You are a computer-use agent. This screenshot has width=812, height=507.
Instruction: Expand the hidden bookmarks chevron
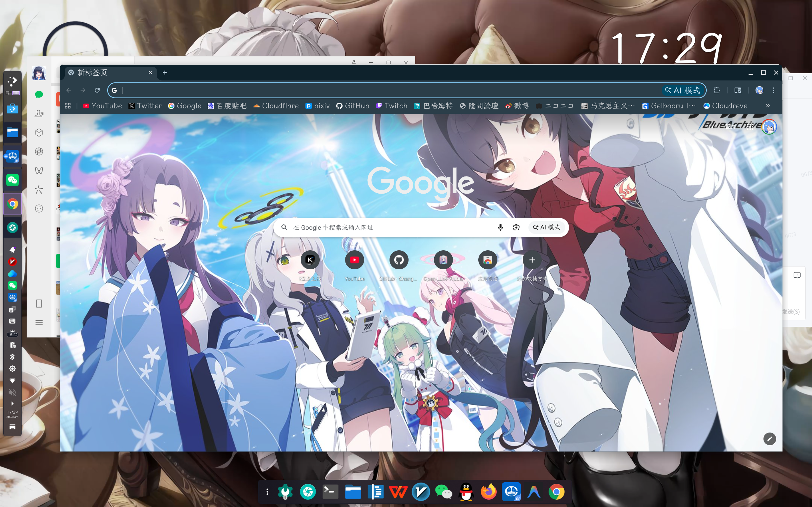click(768, 106)
